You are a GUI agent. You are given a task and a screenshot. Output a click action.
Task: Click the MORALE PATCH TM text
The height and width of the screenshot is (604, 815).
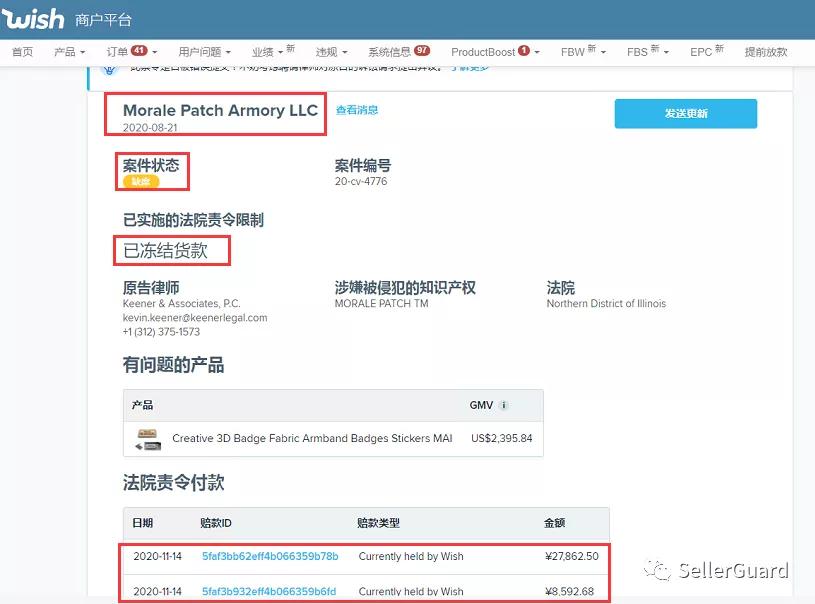382,304
